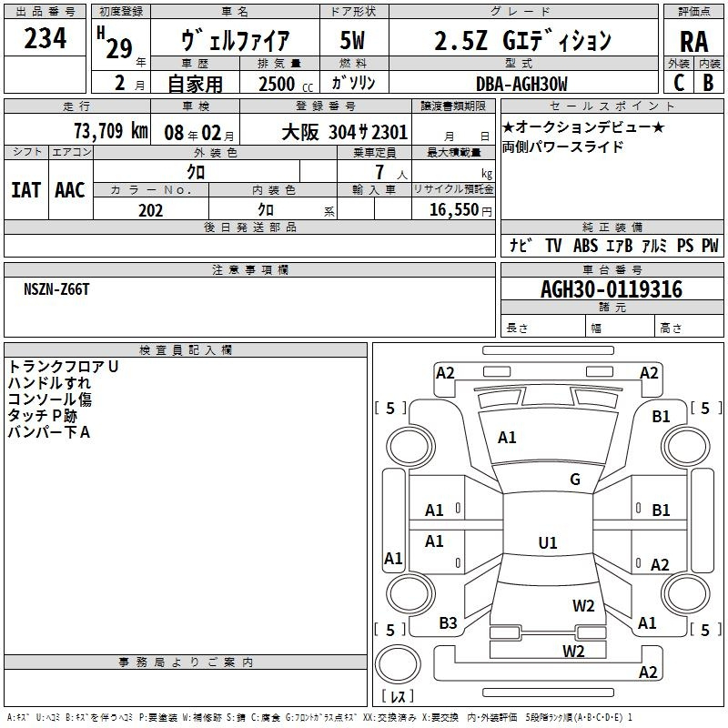Select the inspector note バンパー下A
Viewport: 728px width, 728px height.
[x=49, y=432]
